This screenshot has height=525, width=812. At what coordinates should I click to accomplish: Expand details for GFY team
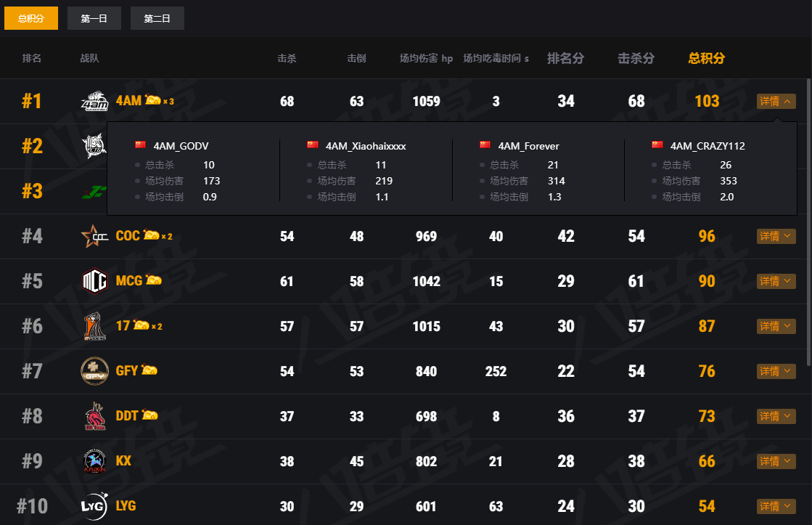776,371
